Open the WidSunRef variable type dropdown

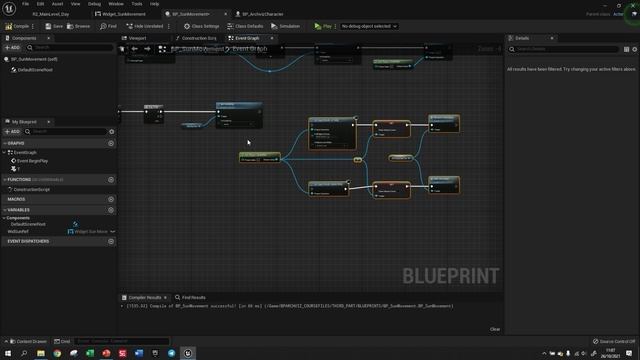pos(91,231)
